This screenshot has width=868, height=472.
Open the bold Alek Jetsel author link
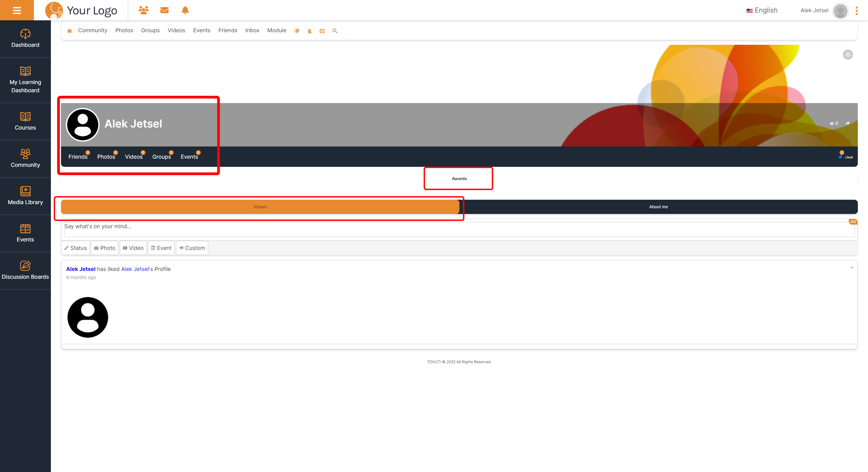(x=81, y=269)
